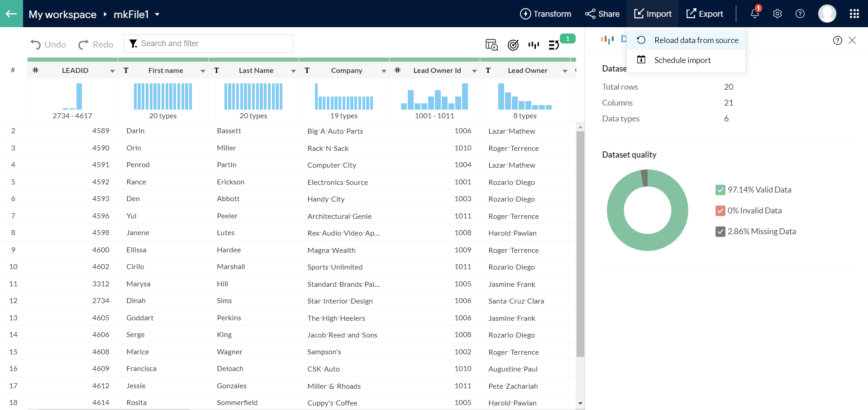Open the Transform option
The image size is (868, 410).
pos(545,14)
